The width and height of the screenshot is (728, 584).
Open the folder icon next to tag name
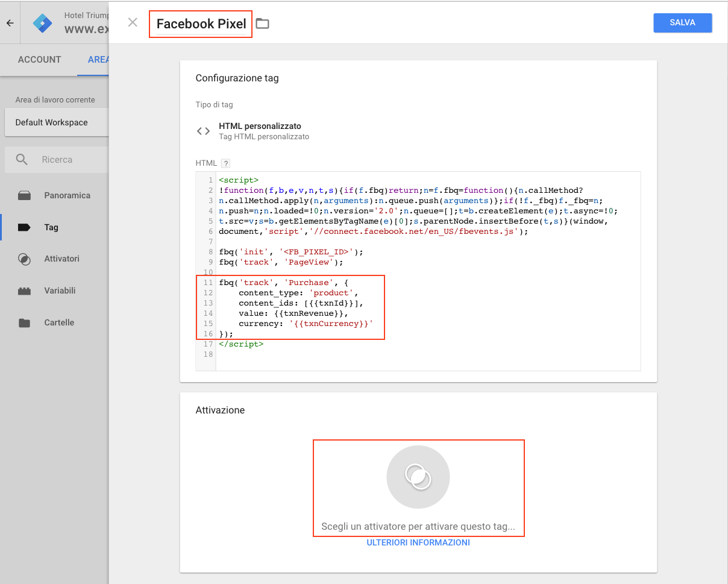coord(262,24)
